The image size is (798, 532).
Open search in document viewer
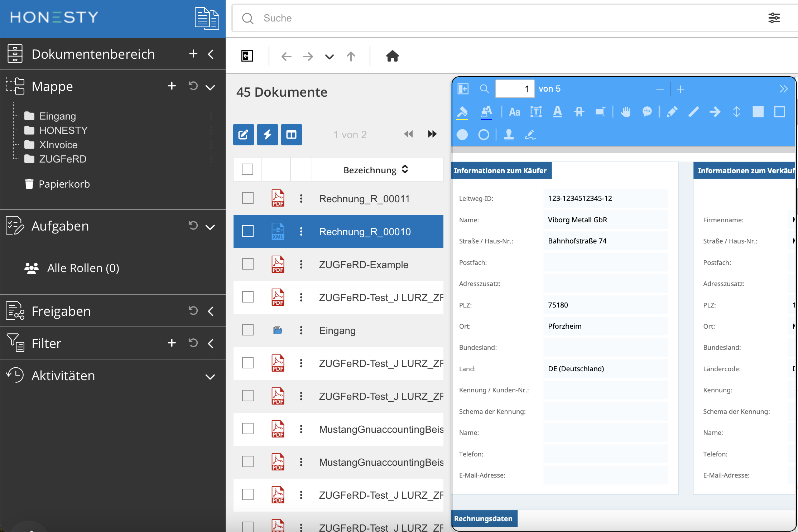coord(484,89)
